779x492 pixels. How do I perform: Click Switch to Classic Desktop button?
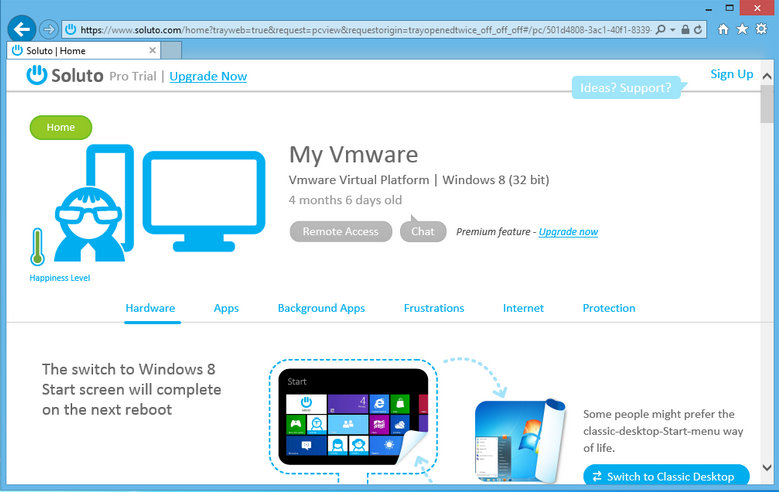click(666, 476)
